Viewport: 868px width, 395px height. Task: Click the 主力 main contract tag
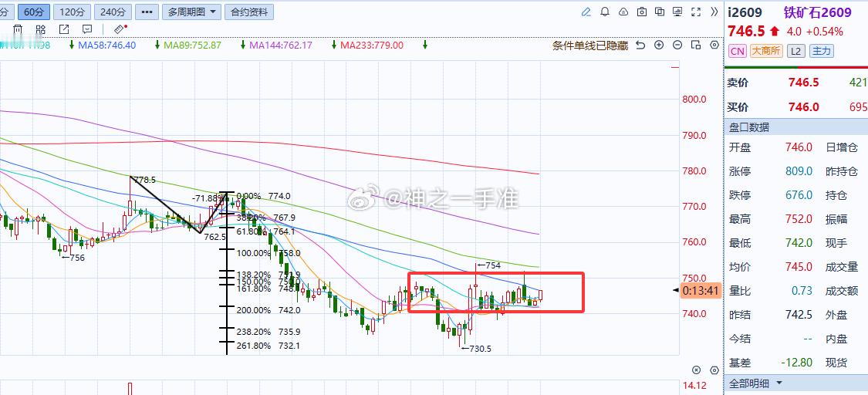tap(822, 52)
